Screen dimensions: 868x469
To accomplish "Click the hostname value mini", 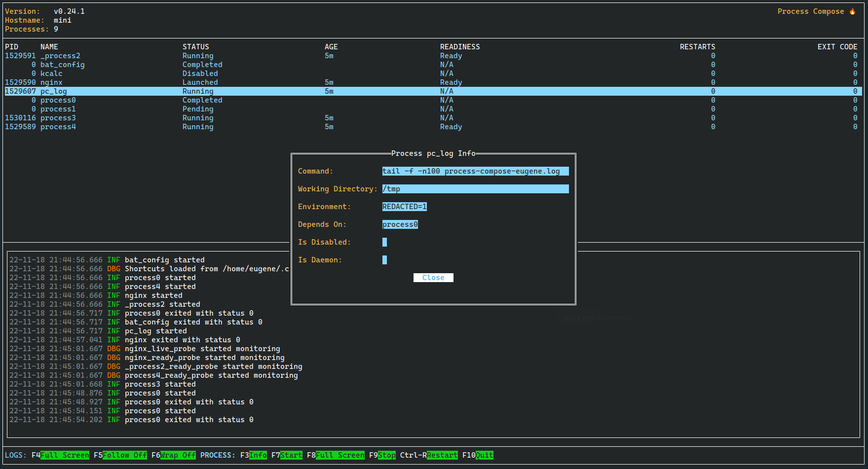I will [x=63, y=20].
